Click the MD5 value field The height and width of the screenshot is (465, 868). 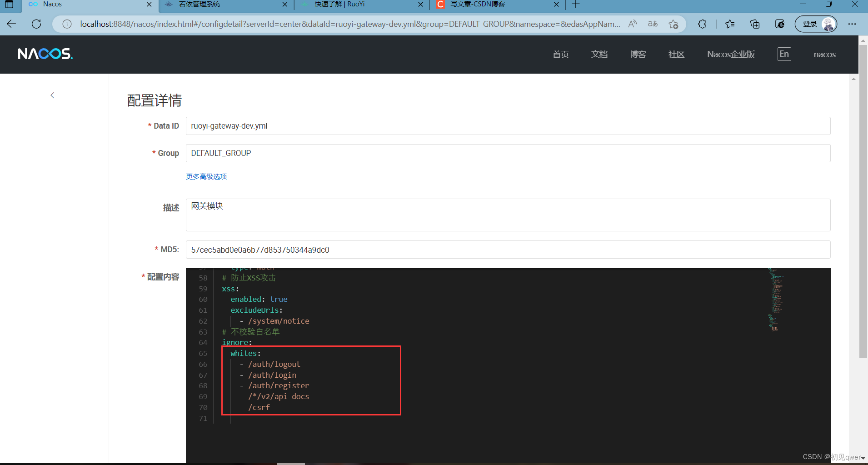tap(508, 250)
